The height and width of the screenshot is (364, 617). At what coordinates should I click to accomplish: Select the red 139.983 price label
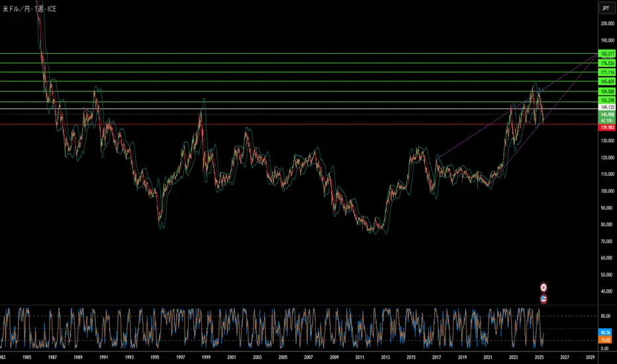click(x=607, y=128)
